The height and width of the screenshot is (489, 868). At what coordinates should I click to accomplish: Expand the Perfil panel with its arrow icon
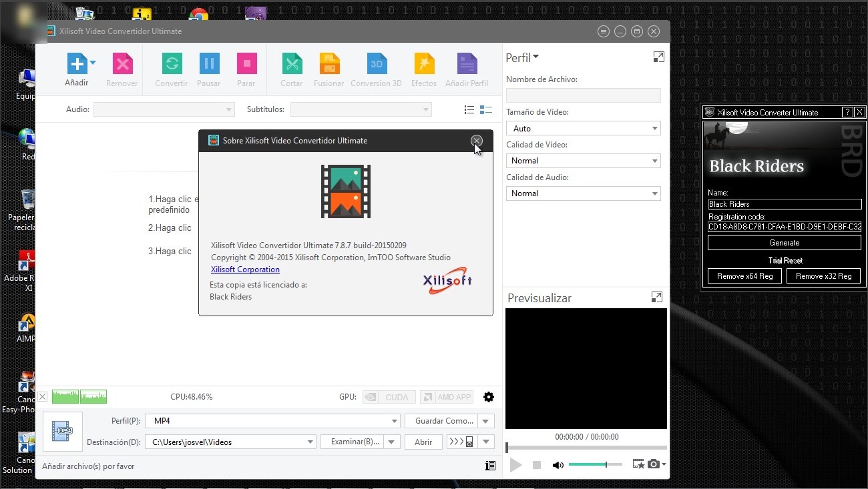[x=658, y=57]
